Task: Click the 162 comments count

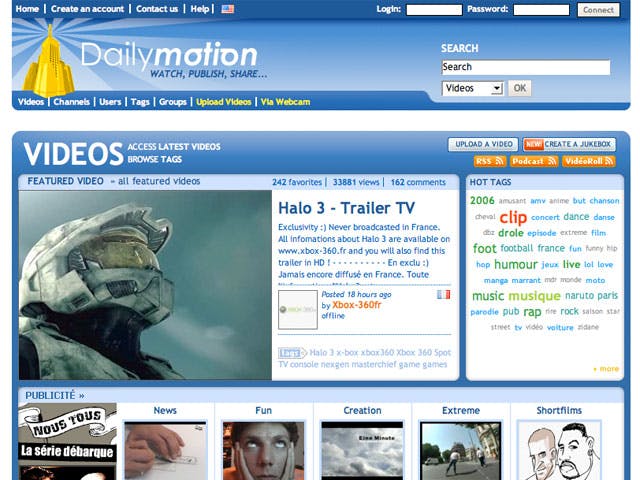Action: coord(418,182)
